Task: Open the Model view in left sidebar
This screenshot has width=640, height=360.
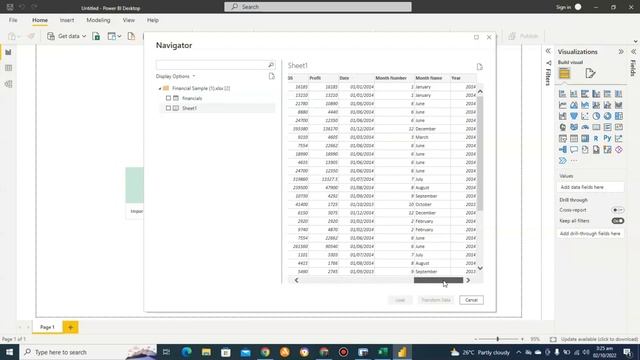Action: pos(8,84)
